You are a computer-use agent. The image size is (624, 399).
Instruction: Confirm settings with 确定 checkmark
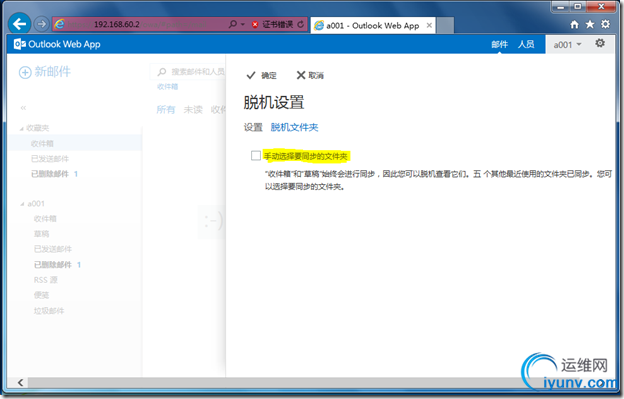[x=261, y=75]
